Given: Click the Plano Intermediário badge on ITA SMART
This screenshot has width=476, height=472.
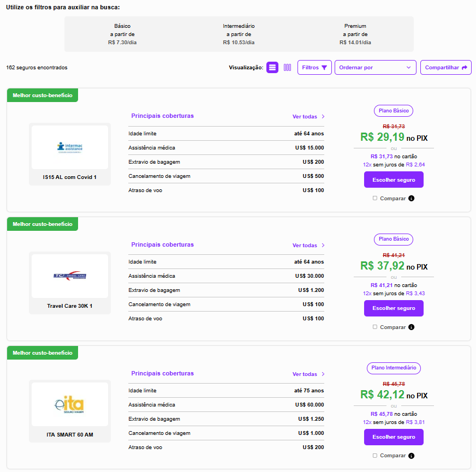Looking at the screenshot, I should tap(394, 368).
